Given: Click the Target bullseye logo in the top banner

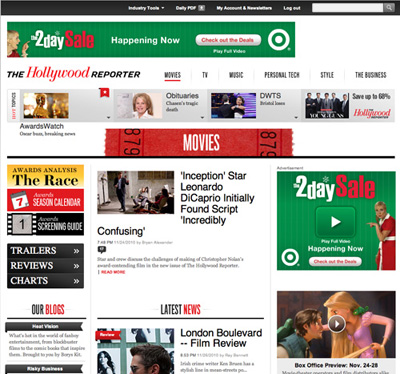Looking at the screenshot, I should [x=279, y=40].
